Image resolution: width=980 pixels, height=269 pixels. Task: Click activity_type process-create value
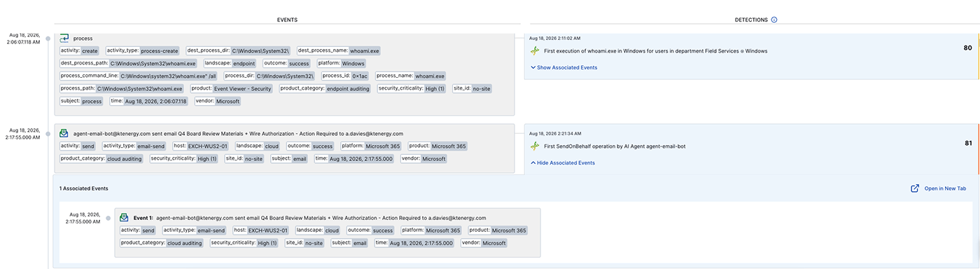point(160,50)
